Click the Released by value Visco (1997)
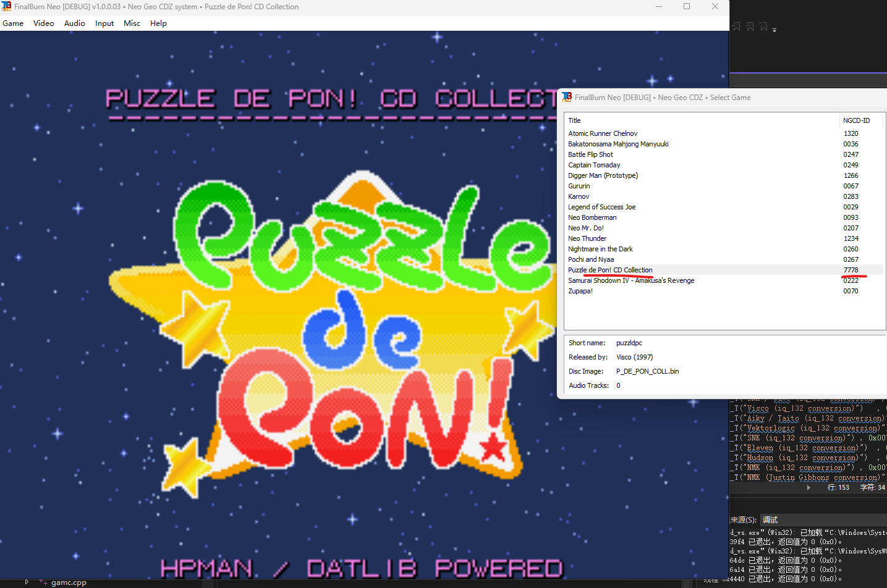The height and width of the screenshot is (588, 887). 634,357
